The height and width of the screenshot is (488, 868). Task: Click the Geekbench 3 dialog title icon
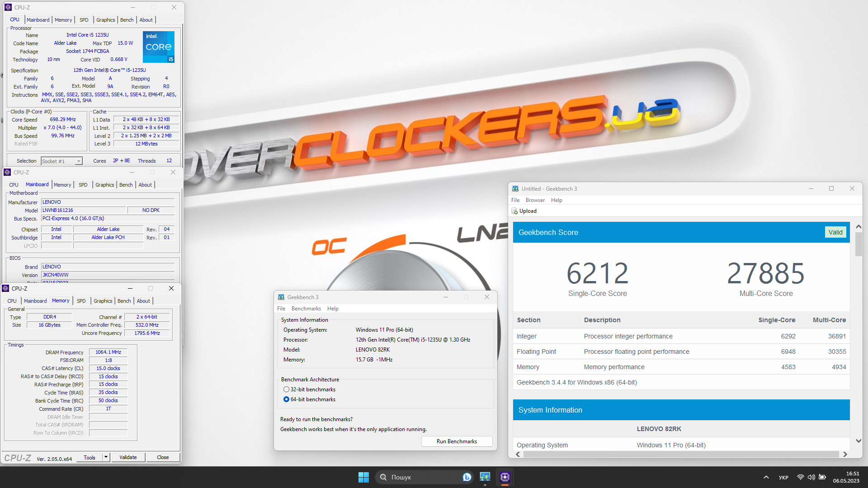tap(281, 297)
